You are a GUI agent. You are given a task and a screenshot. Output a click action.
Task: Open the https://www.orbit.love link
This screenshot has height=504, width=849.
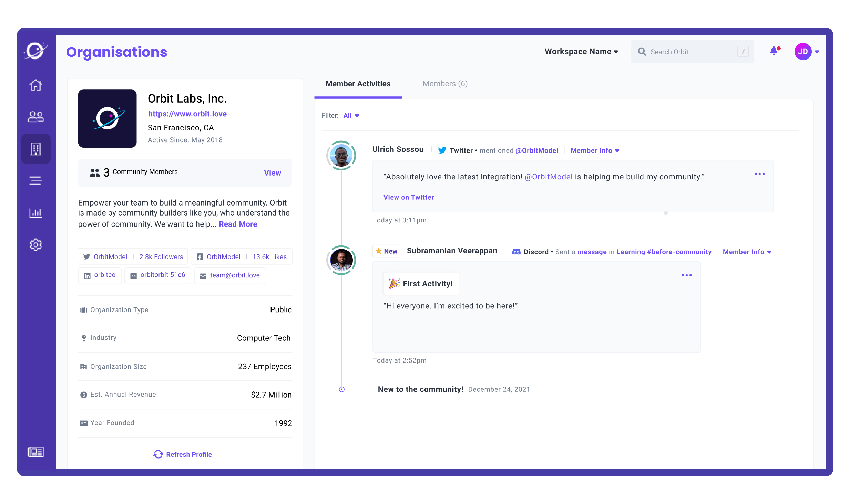pos(187,114)
